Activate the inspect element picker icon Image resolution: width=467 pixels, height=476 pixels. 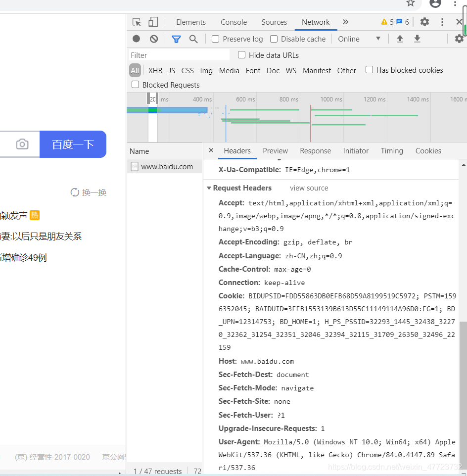click(137, 22)
